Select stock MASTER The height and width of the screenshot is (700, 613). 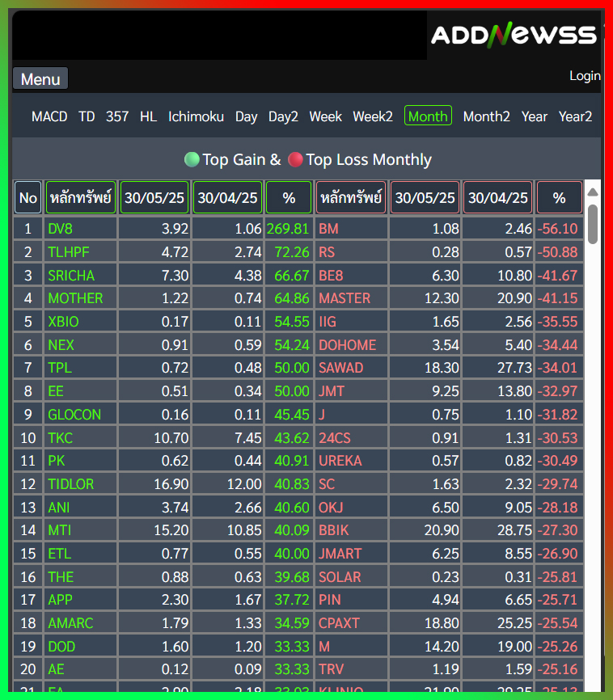pyautogui.click(x=345, y=297)
